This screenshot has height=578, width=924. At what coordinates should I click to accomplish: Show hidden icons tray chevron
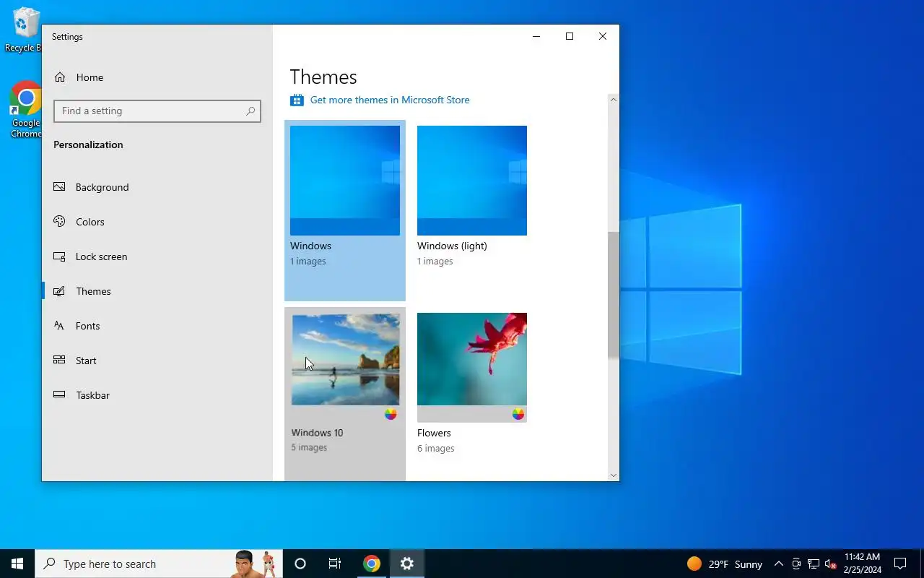[778, 564]
